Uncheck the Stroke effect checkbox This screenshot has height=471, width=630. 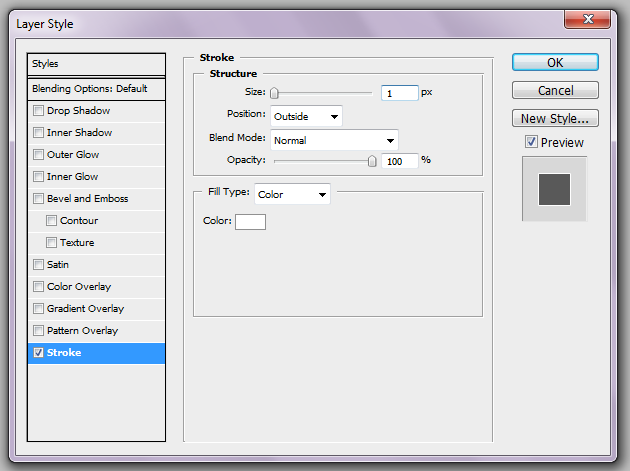point(39,353)
